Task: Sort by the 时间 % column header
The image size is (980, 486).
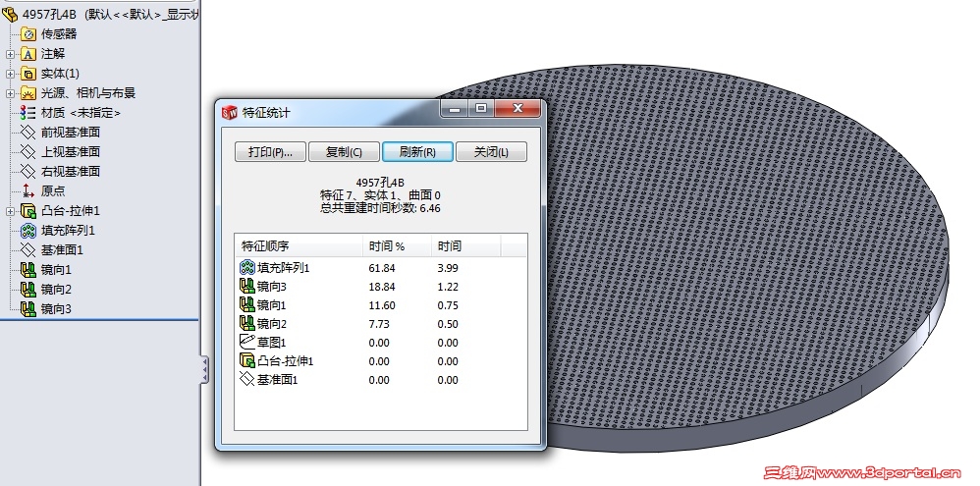Action: tap(397, 246)
